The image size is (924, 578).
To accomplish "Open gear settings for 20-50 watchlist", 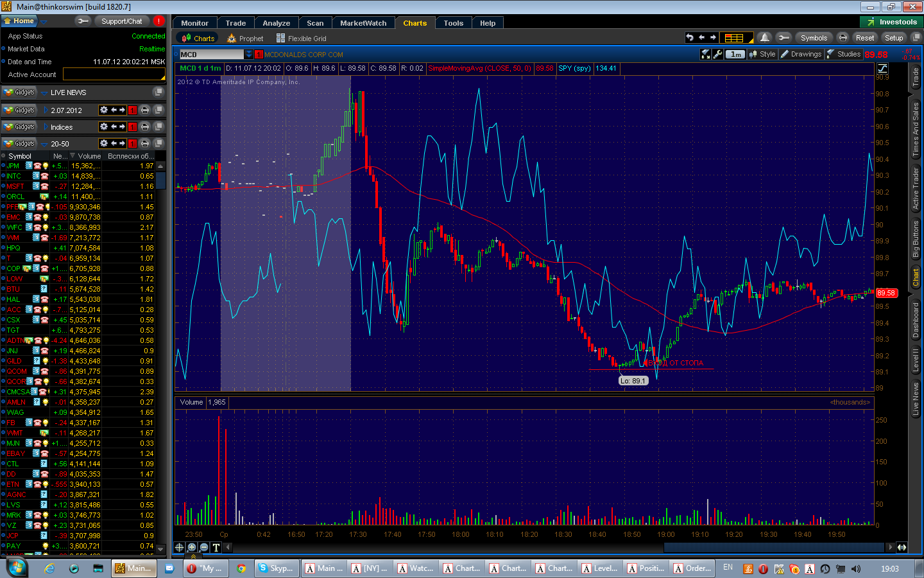I will point(104,143).
